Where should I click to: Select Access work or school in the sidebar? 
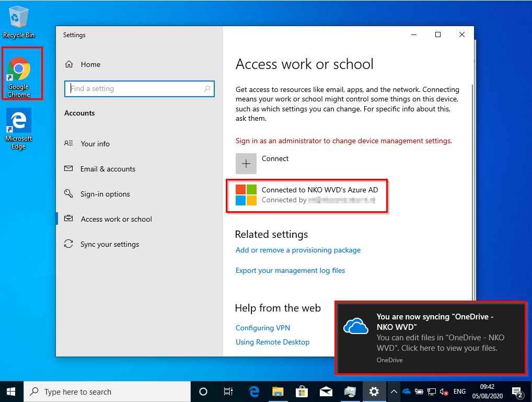pyautogui.click(x=116, y=219)
